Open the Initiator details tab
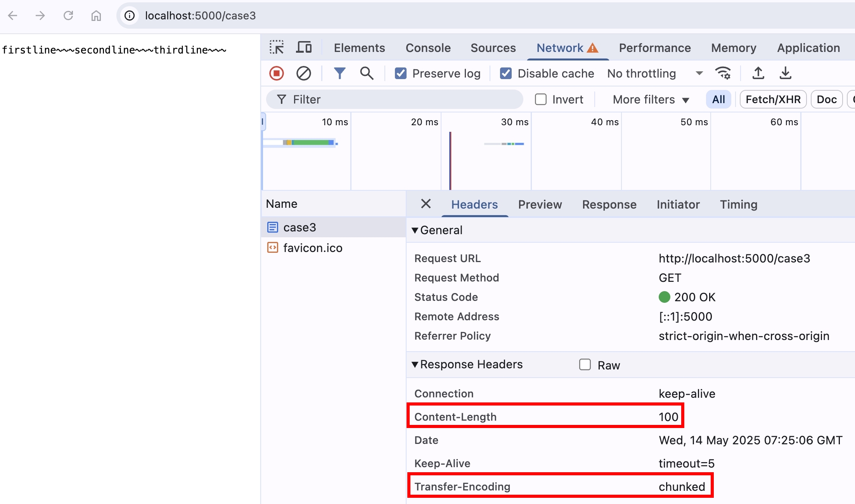The image size is (855, 504). [x=678, y=204]
